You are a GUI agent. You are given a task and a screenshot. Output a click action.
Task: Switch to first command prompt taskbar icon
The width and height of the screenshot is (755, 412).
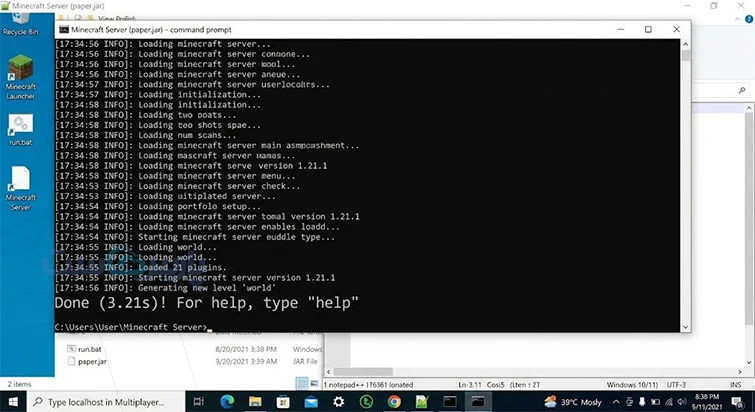[450, 401]
